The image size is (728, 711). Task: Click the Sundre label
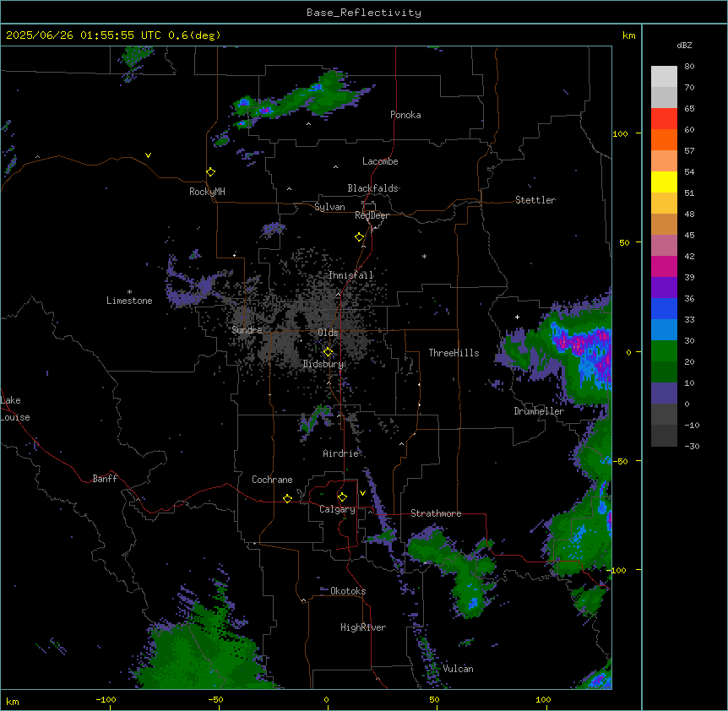coord(247,330)
